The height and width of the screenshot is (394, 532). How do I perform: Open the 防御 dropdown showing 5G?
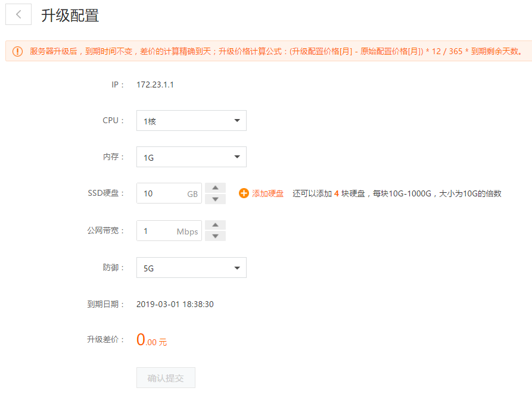click(191, 268)
